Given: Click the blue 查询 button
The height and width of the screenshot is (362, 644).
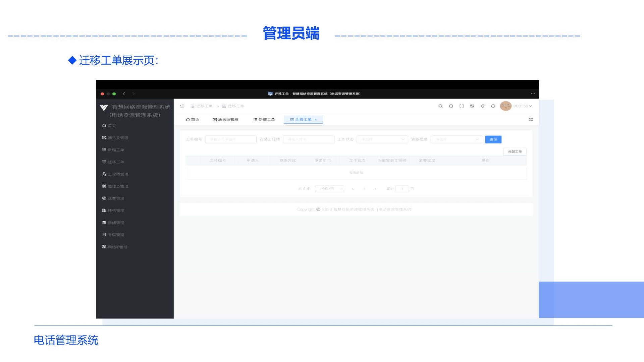Looking at the screenshot, I should coord(493,139).
